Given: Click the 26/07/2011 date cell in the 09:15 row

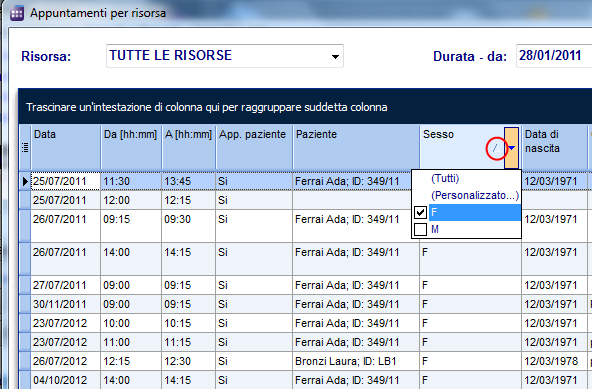Looking at the screenshot, I should 66,226.
